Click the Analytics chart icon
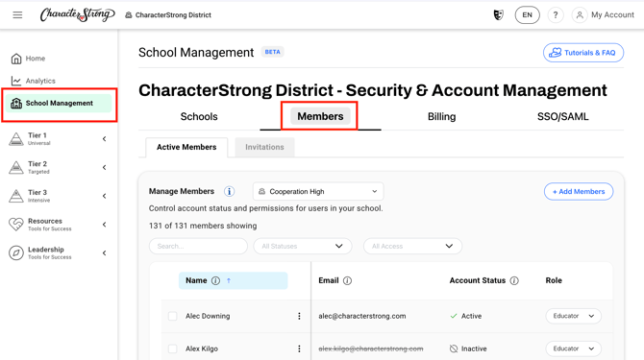Screen dimensions: 644x360 click(x=16, y=81)
